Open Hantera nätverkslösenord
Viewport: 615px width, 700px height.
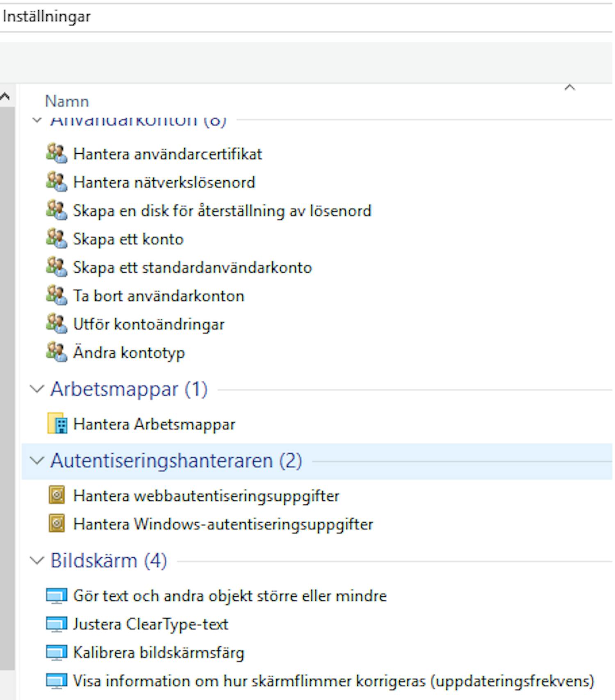coord(164,182)
